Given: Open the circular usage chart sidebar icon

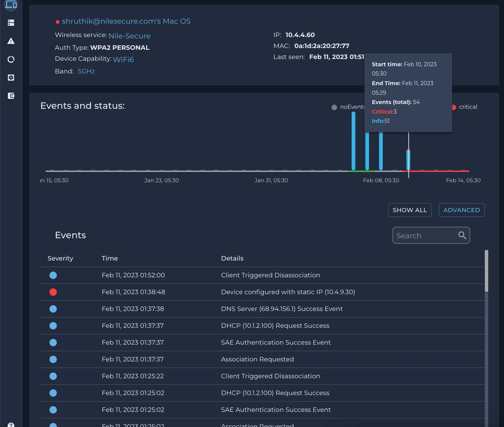Looking at the screenshot, I should coord(11,59).
